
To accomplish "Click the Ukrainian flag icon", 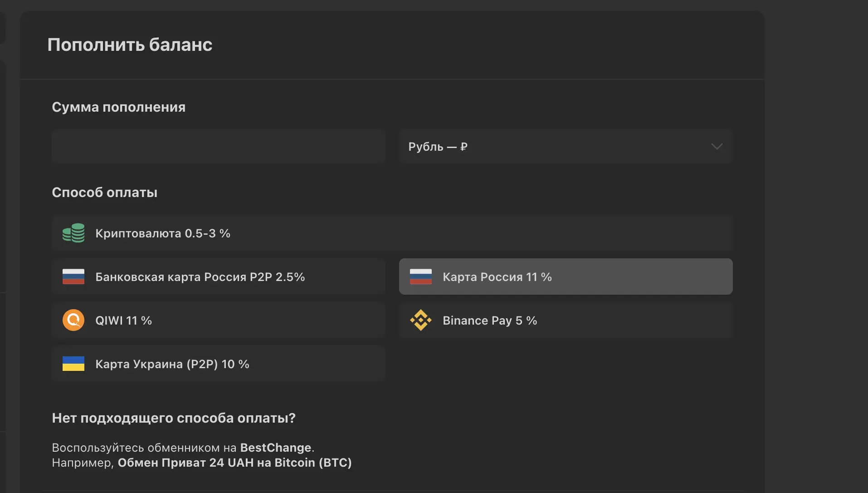I will point(73,364).
